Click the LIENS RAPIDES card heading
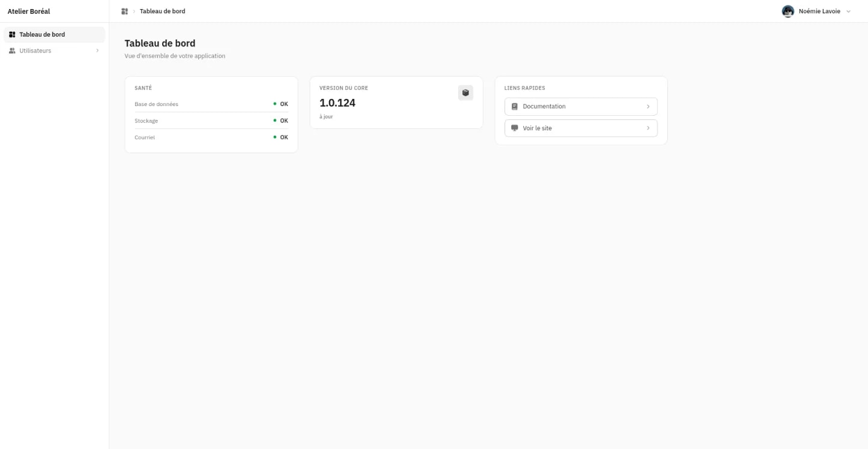The image size is (868, 449). pyautogui.click(x=524, y=88)
